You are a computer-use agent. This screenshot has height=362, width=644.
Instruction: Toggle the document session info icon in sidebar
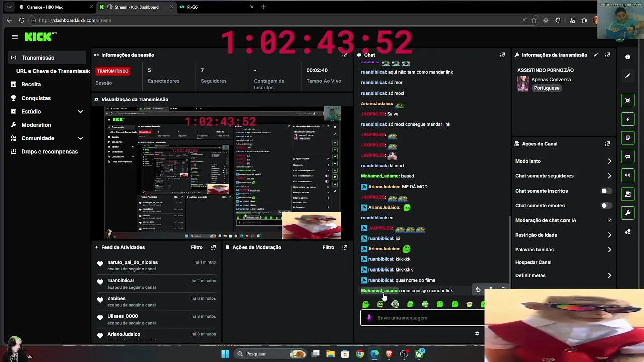(x=628, y=138)
